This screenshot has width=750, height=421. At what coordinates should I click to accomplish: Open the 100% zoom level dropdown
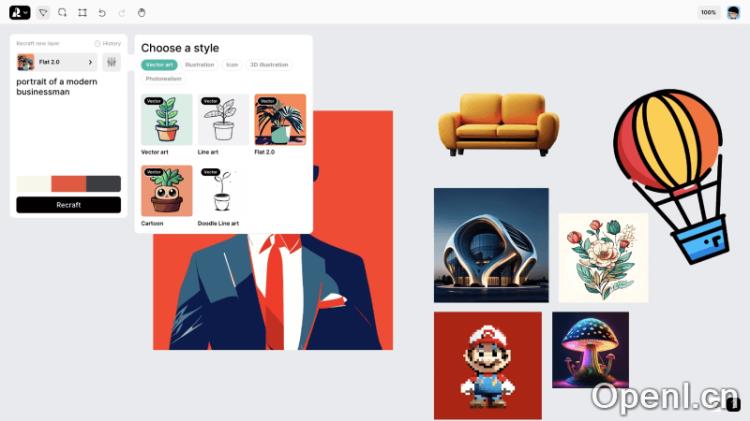tap(708, 12)
